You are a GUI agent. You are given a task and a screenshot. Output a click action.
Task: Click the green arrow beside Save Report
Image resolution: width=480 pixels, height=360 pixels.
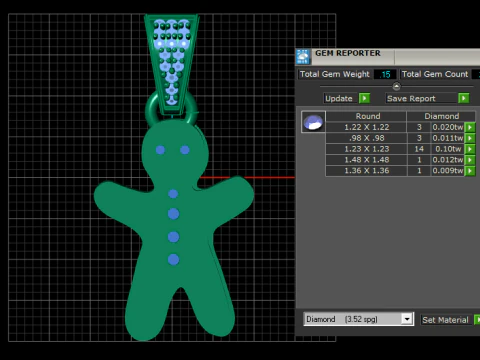(x=463, y=98)
